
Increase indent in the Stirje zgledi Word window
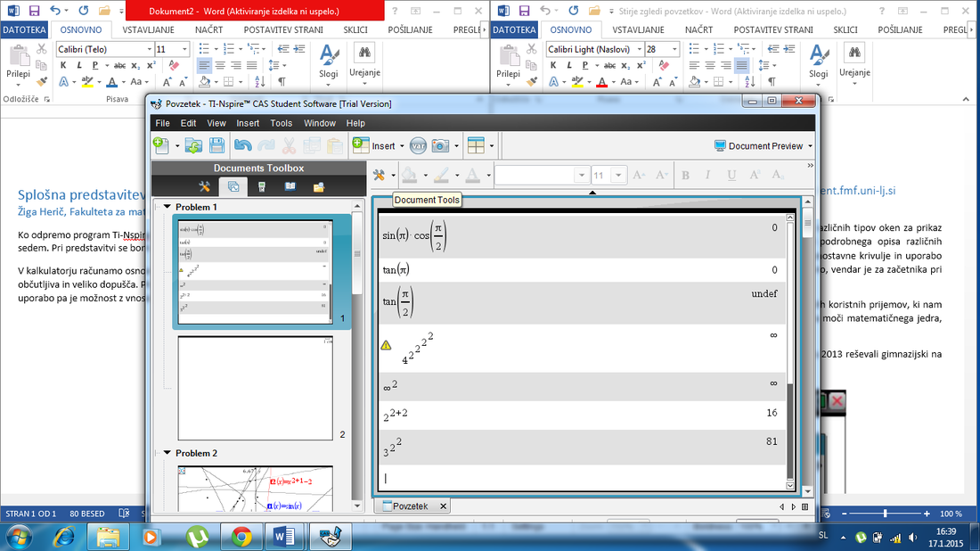[x=789, y=49]
